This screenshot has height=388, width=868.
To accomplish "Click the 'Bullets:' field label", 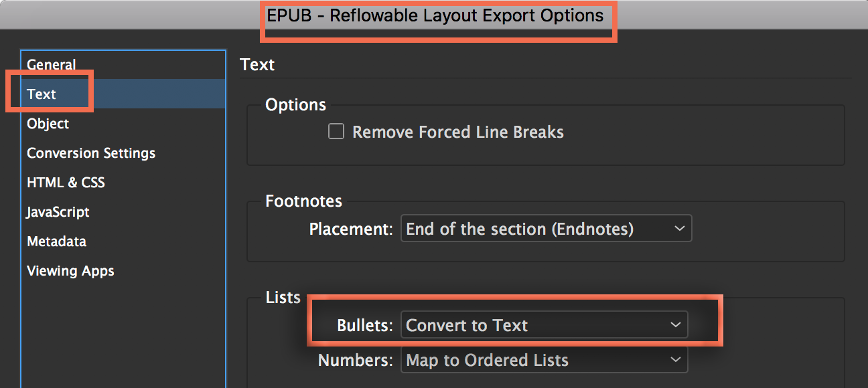I will pos(364,326).
